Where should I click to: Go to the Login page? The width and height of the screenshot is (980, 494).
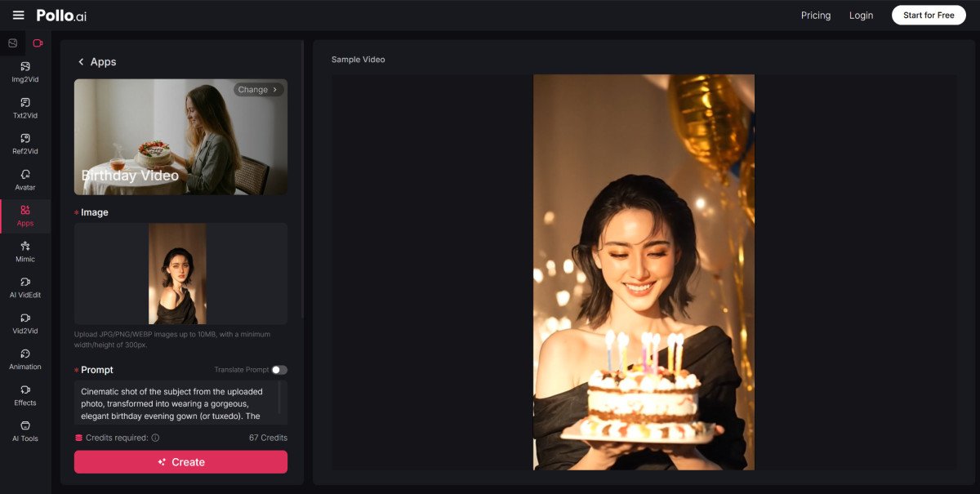pos(861,15)
